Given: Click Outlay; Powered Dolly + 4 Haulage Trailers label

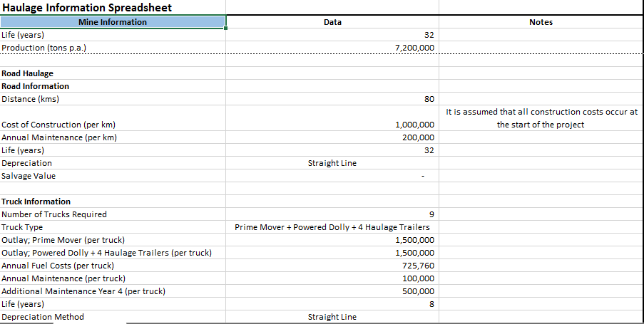Looking at the screenshot, I should (x=106, y=253).
